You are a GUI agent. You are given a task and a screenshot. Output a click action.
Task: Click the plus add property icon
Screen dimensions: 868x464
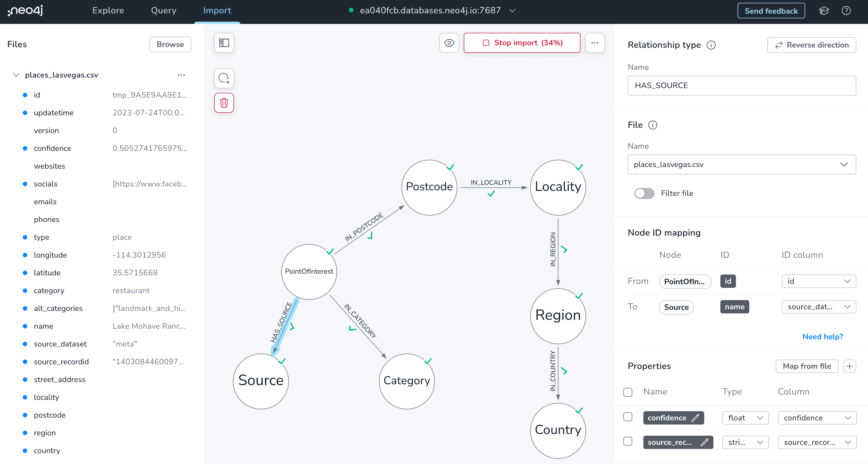849,366
